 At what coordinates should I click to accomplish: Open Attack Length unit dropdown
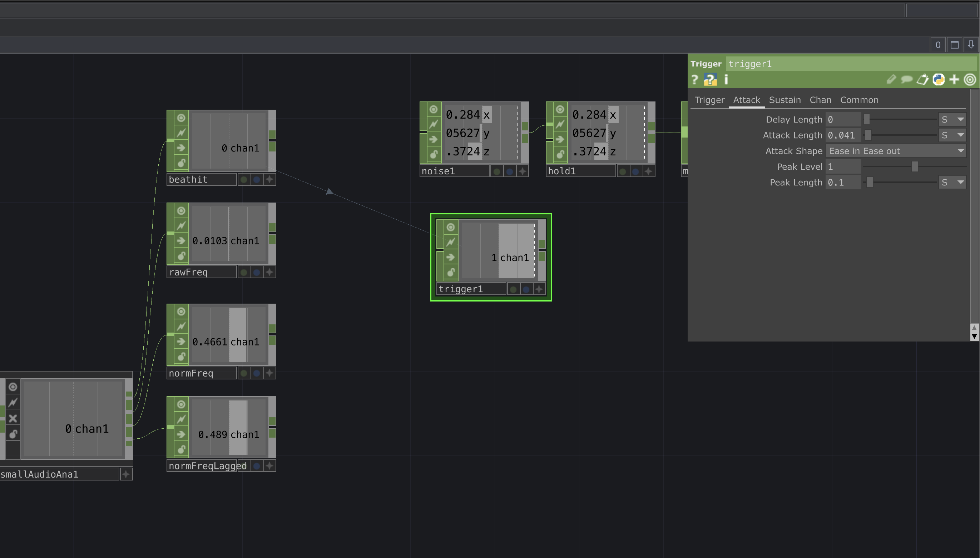pyautogui.click(x=952, y=135)
